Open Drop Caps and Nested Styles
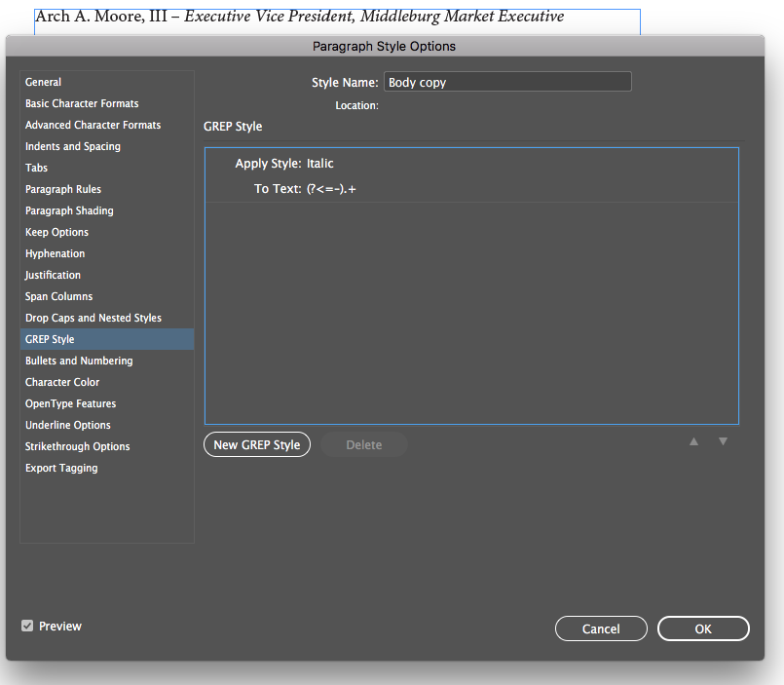 point(93,318)
